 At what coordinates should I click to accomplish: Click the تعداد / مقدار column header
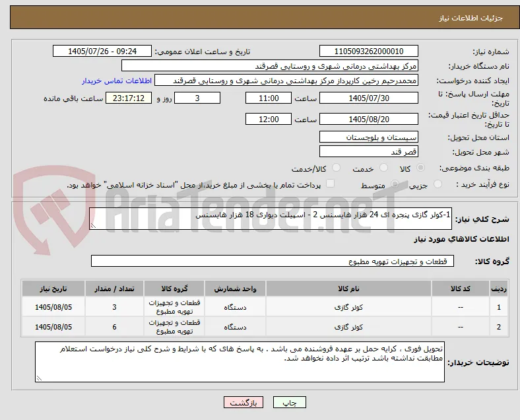(x=114, y=289)
